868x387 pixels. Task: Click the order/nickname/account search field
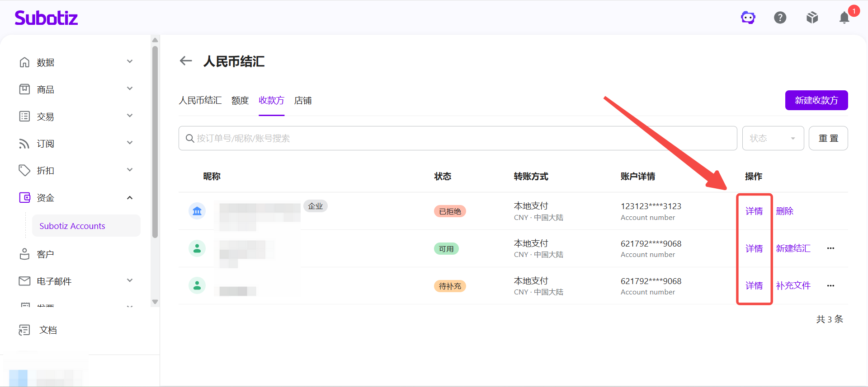[458, 138]
